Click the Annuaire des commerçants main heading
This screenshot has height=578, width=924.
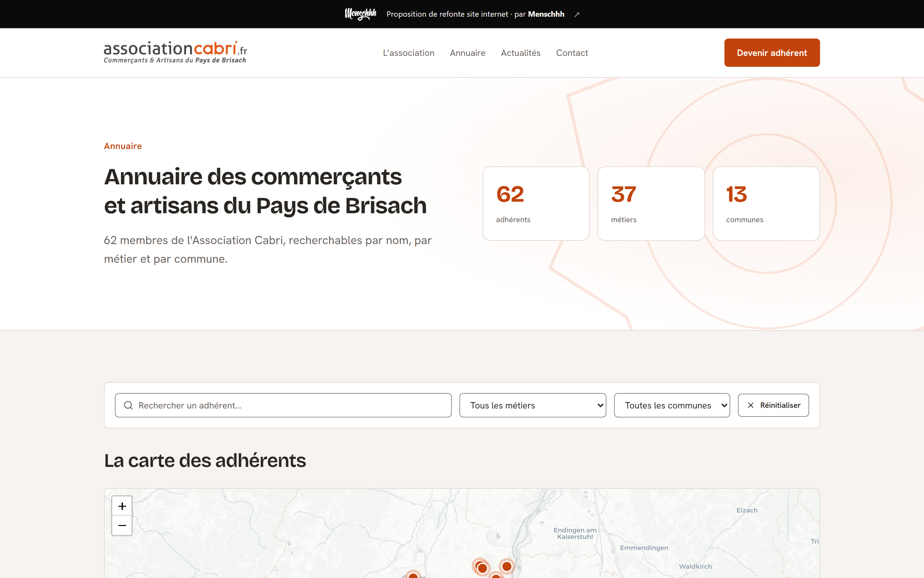point(265,191)
